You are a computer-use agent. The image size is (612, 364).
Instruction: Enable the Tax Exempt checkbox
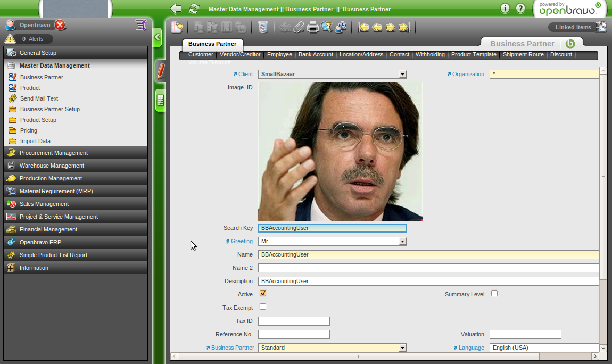263,307
